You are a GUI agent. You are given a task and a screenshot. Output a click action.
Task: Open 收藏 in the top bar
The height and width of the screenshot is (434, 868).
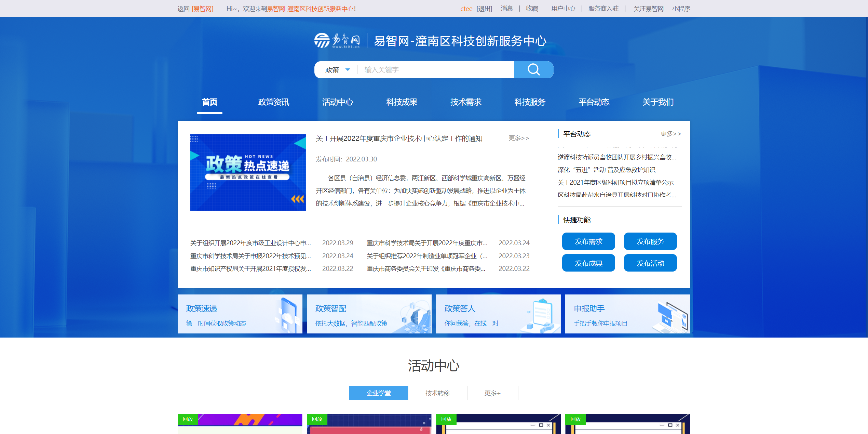[532, 9]
